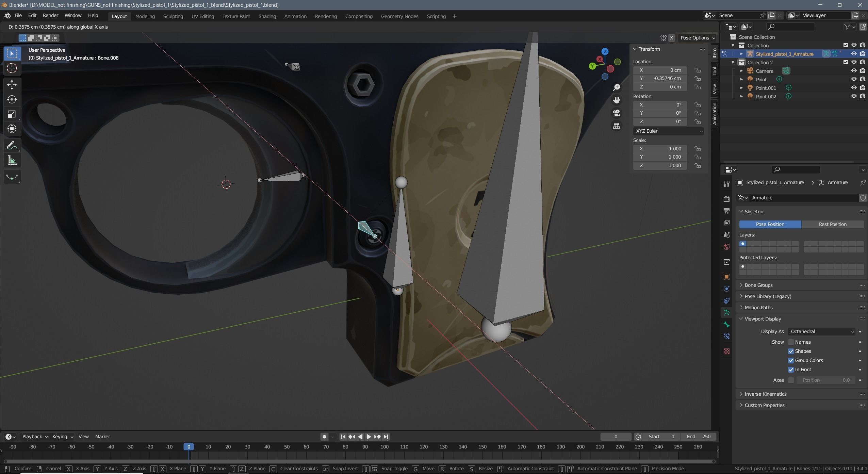Lock the Location Y value
This screenshot has height=474, width=868.
(x=698, y=79)
